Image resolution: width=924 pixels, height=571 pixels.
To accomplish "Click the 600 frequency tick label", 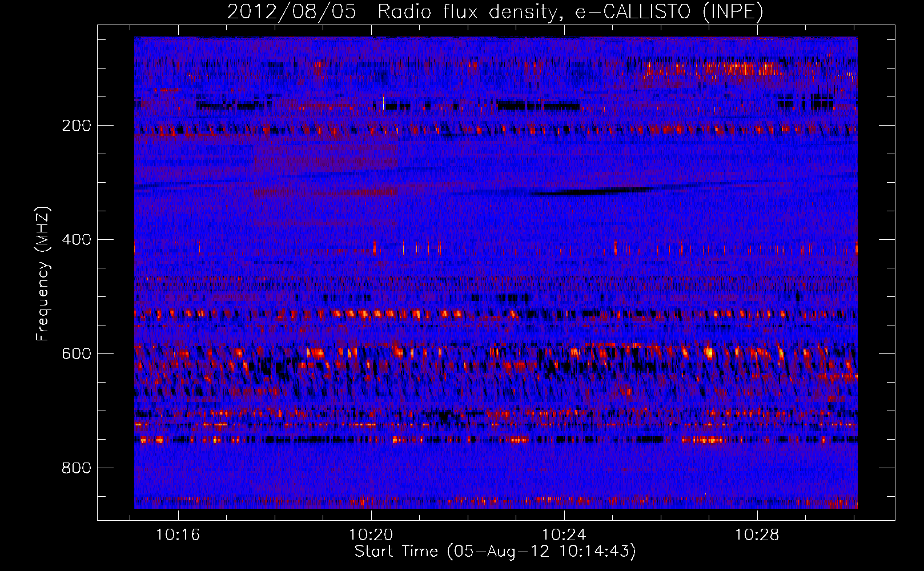I will (x=77, y=354).
